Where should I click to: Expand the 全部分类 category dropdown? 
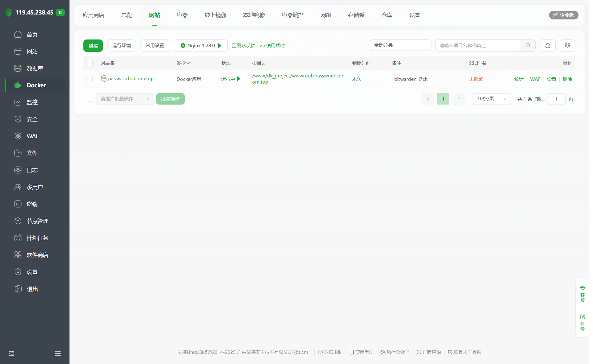point(400,45)
